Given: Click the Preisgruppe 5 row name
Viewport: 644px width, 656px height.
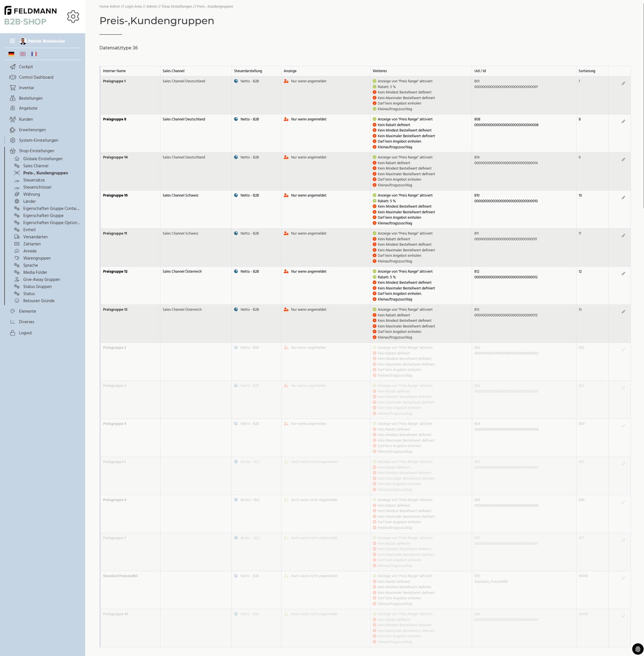Looking at the screenshot, I should pos(114,462).
